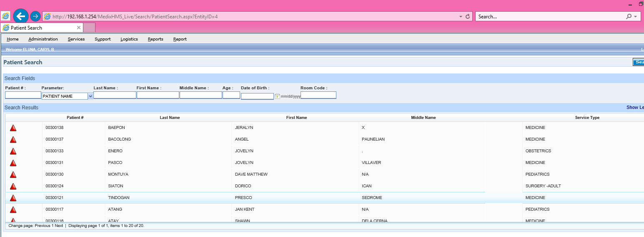Screen dimensions: 644x237
Task: Click the Middle Name input field
Action: [x=201, y=95]
